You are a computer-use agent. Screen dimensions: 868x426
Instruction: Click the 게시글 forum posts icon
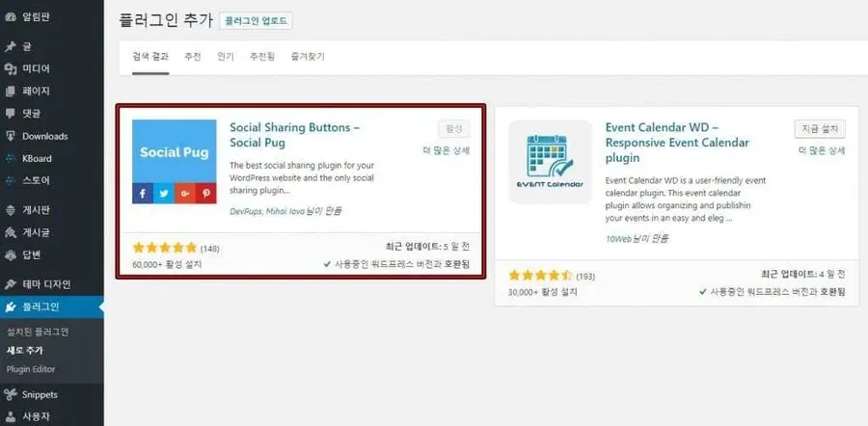point(10,232)
